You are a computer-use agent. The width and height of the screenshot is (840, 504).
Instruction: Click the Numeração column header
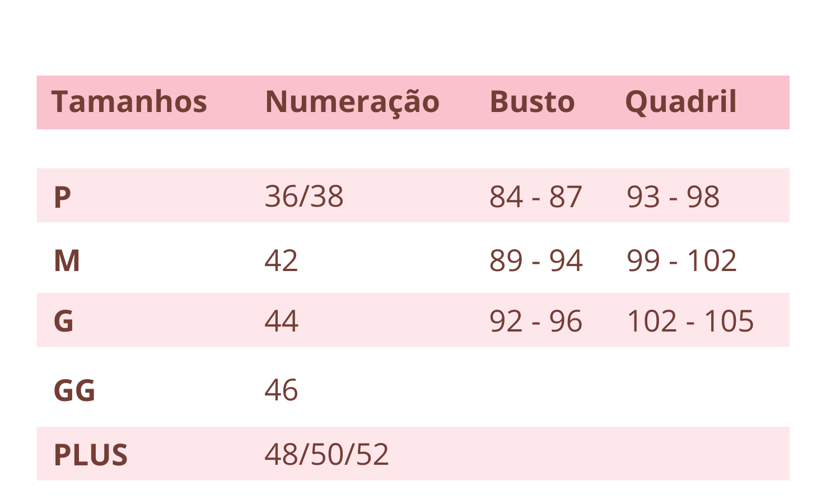pyautogui.click(x=352, y=102)
